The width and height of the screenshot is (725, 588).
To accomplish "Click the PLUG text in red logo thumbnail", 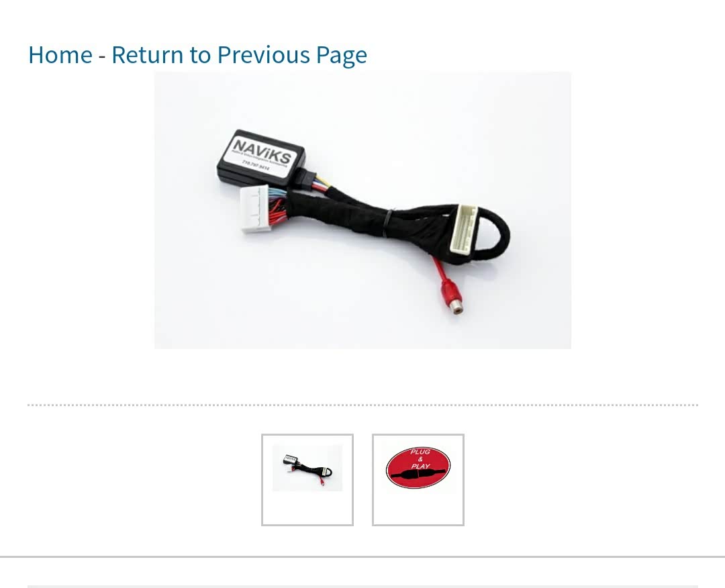I will coord(420,452).
